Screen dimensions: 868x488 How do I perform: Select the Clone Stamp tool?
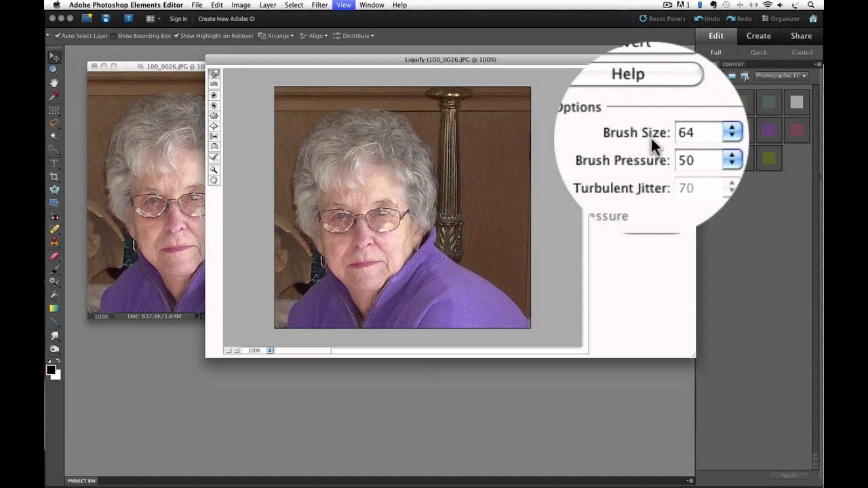54,243
